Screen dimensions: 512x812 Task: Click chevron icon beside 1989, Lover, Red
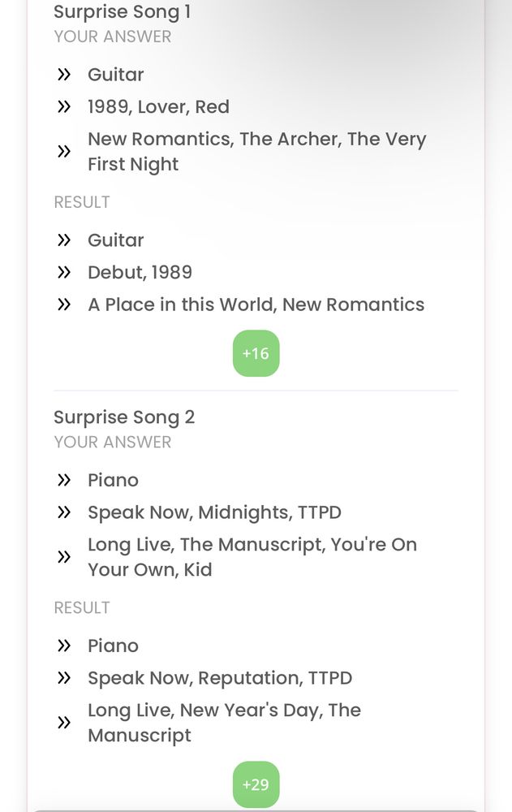tap(63, 106)
